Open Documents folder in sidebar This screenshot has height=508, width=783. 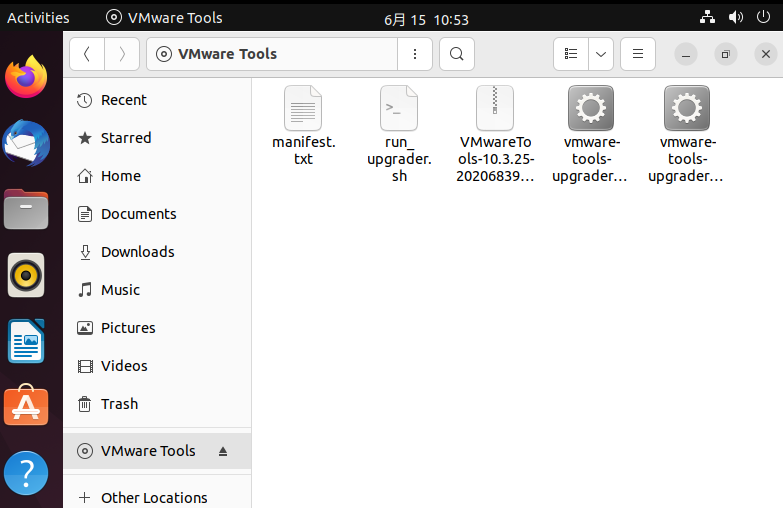(x=157, y=214)
